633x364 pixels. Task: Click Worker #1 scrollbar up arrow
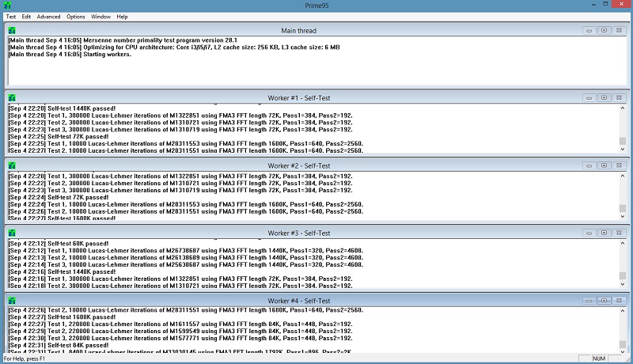pyautogui.click(x=623, y=108)
